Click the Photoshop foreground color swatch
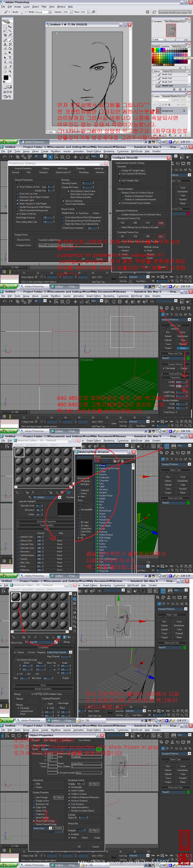Image resolution: width=193 pixels, height=868 pixels. (x=6, y=77)
